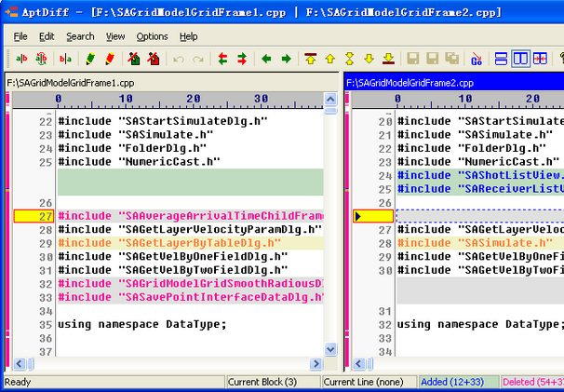Open the Search menu

(80, 36)
